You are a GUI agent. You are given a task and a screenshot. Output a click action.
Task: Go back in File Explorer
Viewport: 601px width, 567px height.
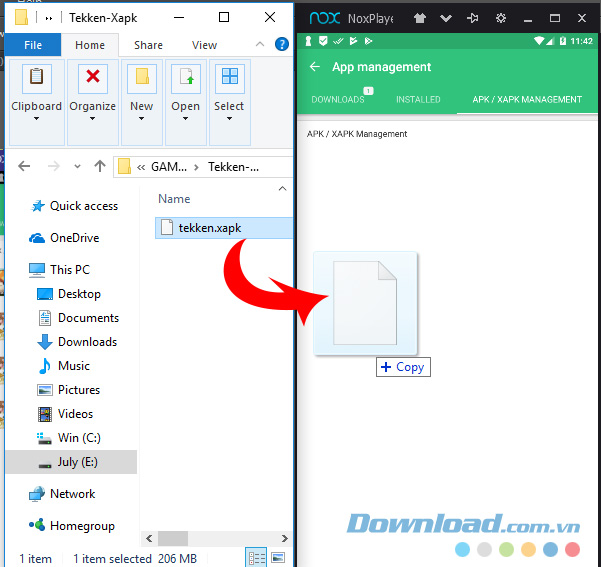point(24,166)
